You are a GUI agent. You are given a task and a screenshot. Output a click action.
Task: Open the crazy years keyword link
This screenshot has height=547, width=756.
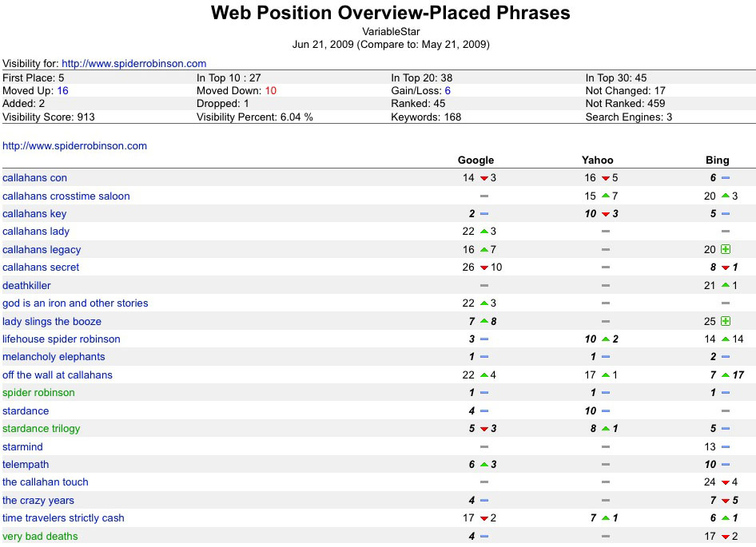pos(38,500)
